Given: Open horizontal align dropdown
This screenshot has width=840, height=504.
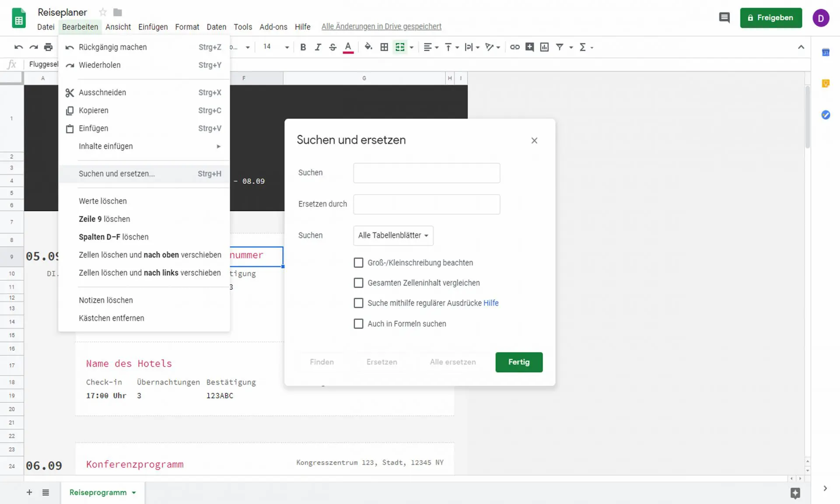Looking at the screenshot, I should [431, 47].
